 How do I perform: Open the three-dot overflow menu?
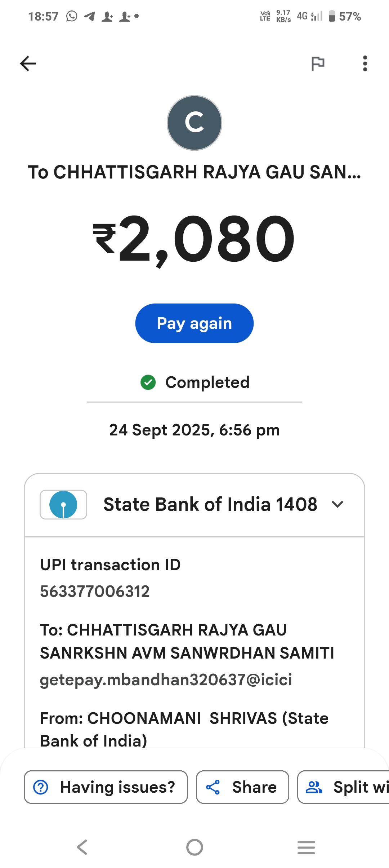click(x=365, y=64)
